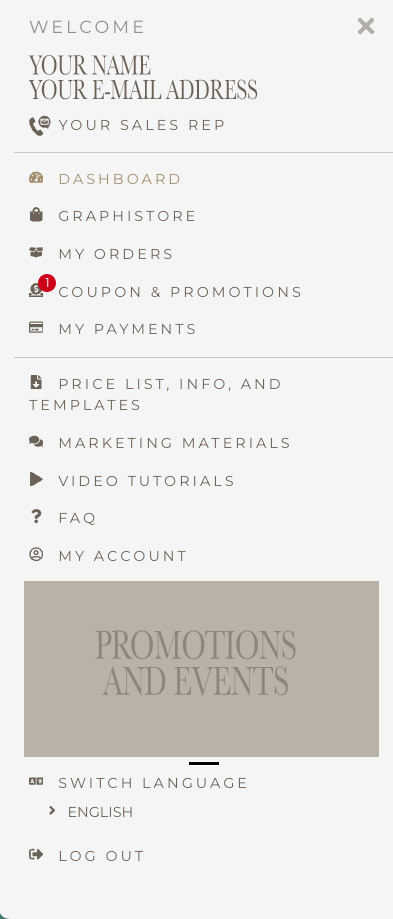Viewport: 393px width, 919px height.
Task: Go to My Orders menu item
Action: pyautogui.click(x=117, y=254)
